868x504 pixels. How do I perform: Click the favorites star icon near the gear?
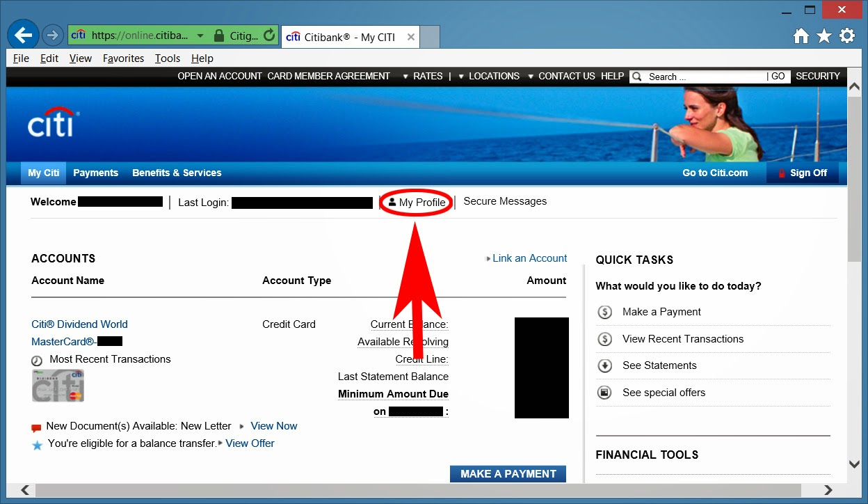click(x=824, y=34)
